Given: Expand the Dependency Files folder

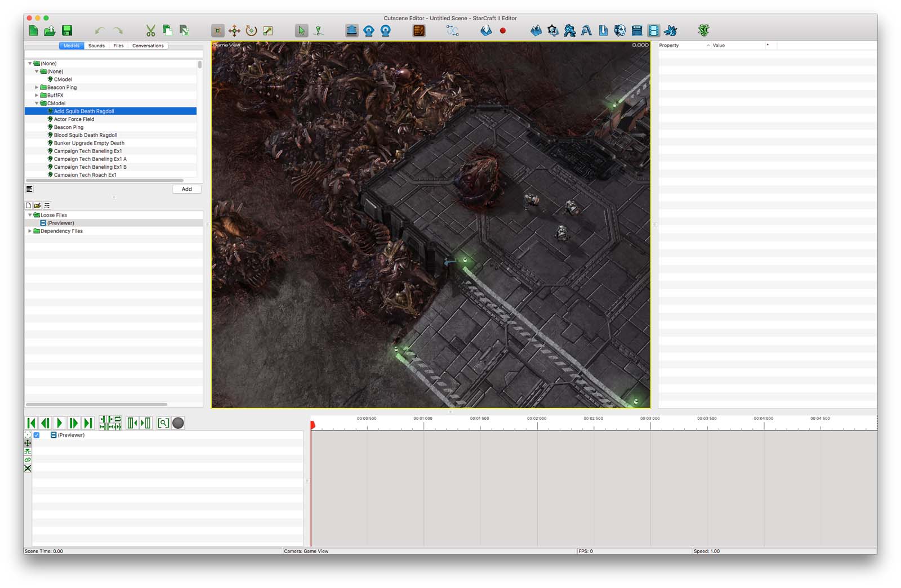Looking at the screenshot, I should tap(30, 231).
